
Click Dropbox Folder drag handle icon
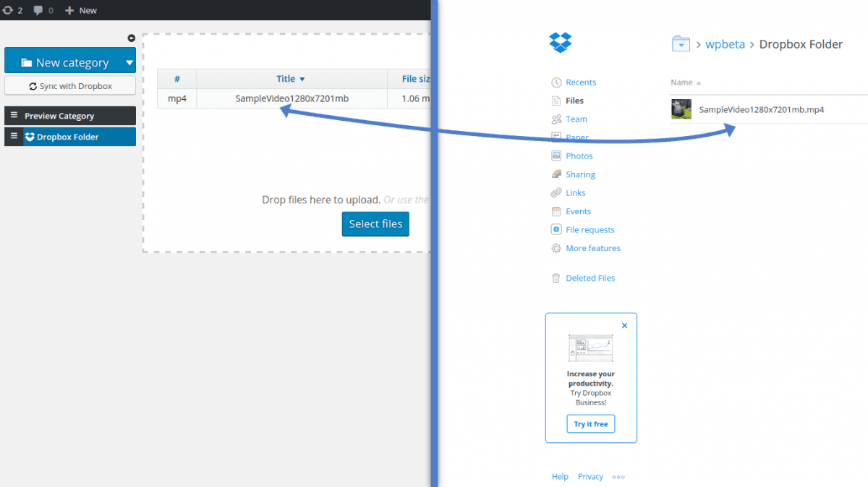(14, 136)
